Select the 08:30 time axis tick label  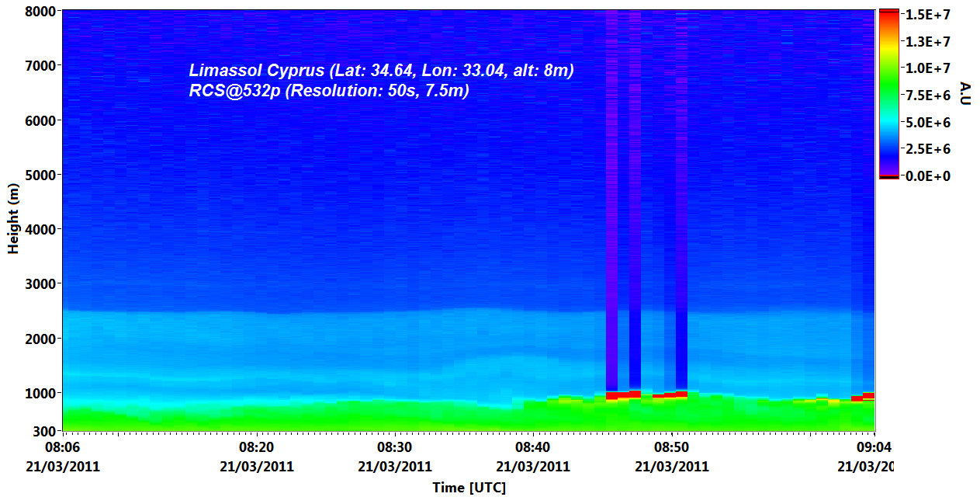click(x=394, y=448)
